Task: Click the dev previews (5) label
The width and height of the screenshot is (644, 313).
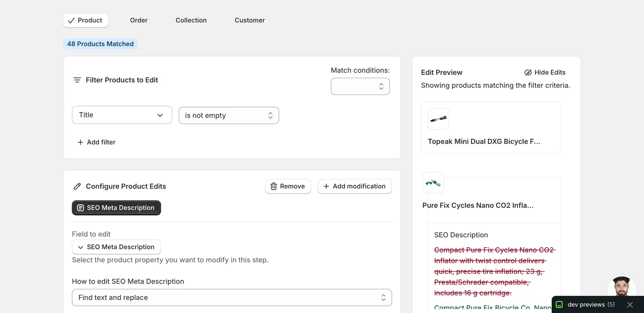Action: tap(591, 305)
